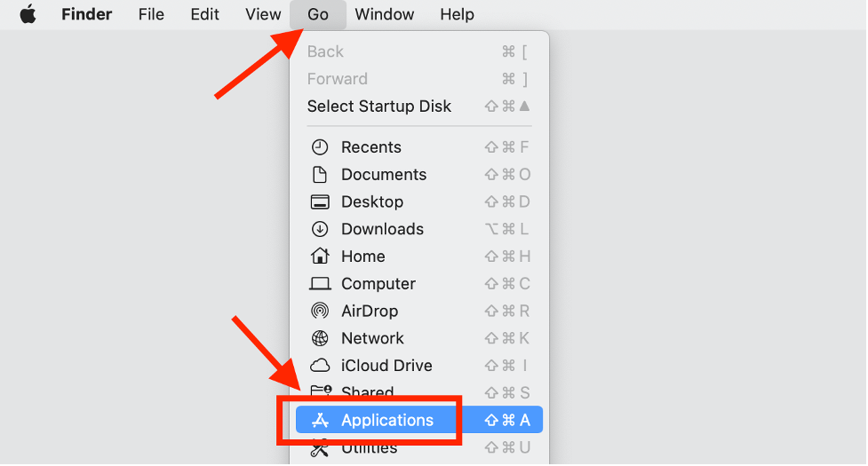Click the iCloud Drive cloud icon
The image size is (868, 466).
(320, 366)
